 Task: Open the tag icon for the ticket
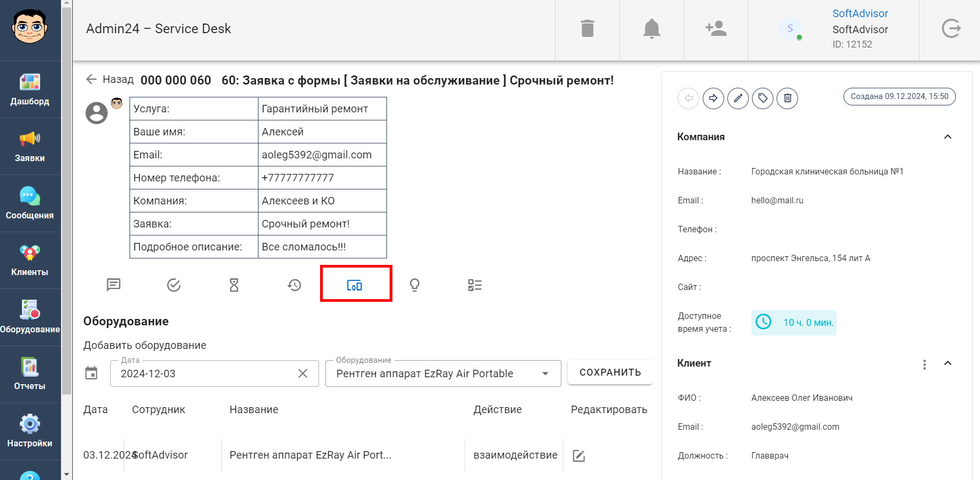[x=763, y=98]
